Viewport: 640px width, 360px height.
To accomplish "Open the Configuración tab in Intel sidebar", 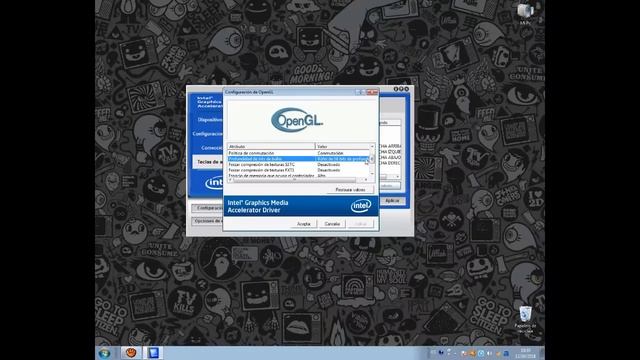I will click(x=207, y=133).
